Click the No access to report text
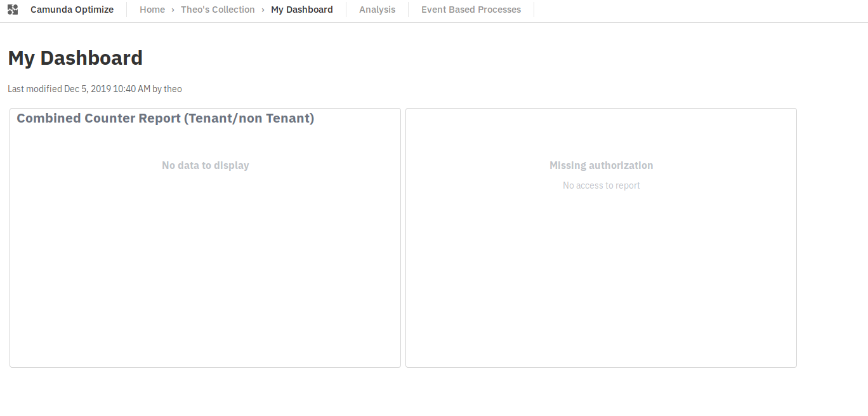 pyautogui.click(x=601, y=185)
